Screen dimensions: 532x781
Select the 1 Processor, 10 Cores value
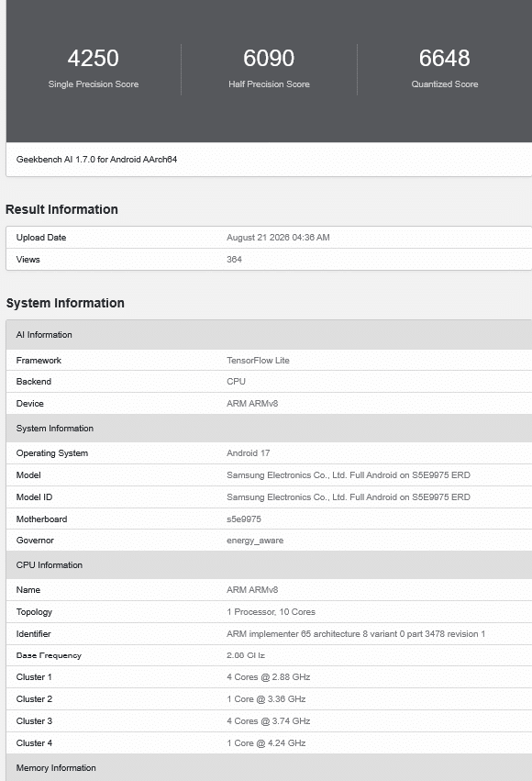coord(271,611)
